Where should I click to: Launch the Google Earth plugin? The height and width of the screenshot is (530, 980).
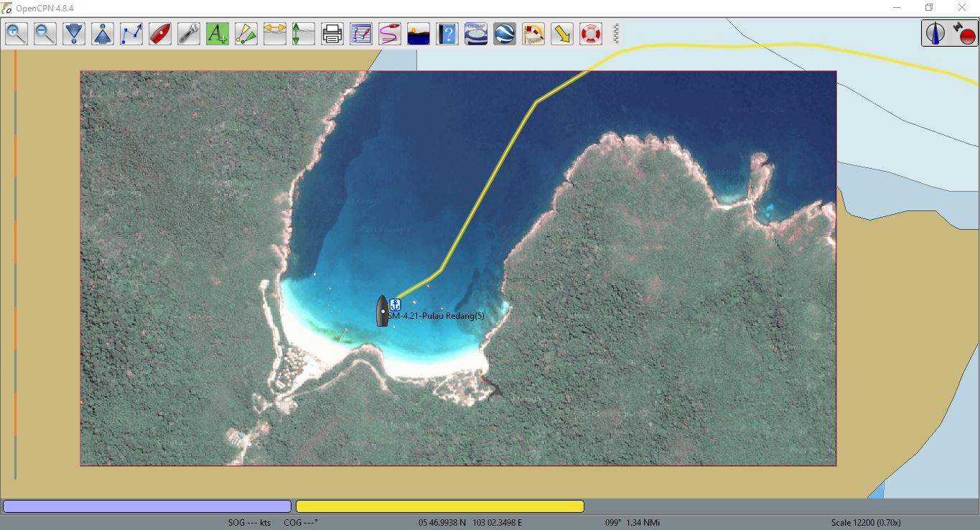504,33
